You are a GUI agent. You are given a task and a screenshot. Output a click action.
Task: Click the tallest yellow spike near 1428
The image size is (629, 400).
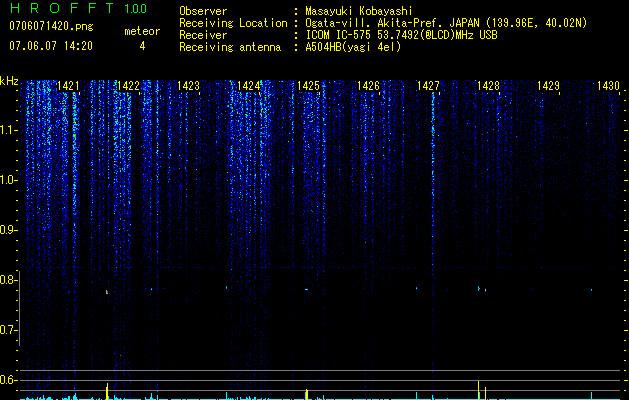tap(479, 390)
